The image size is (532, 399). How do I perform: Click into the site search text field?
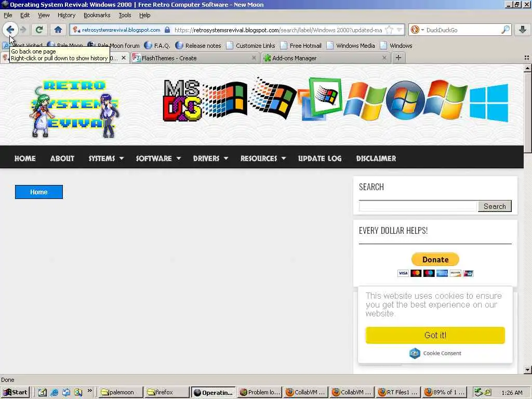[418, 206]
